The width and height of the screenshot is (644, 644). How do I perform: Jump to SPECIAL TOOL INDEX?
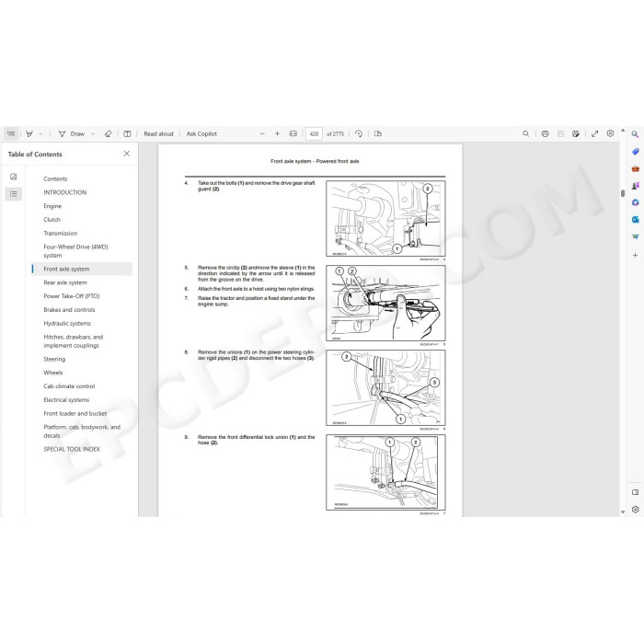coord(72,449)
